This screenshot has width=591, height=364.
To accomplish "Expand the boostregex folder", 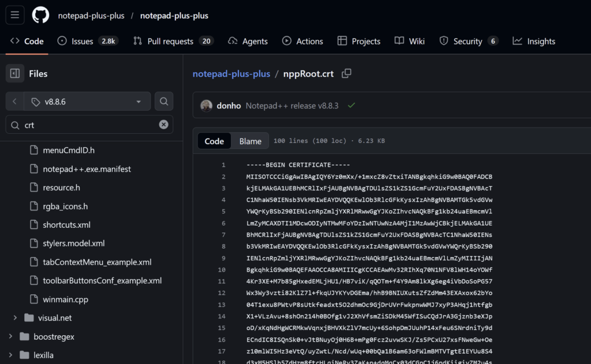I will coord(10,336).
